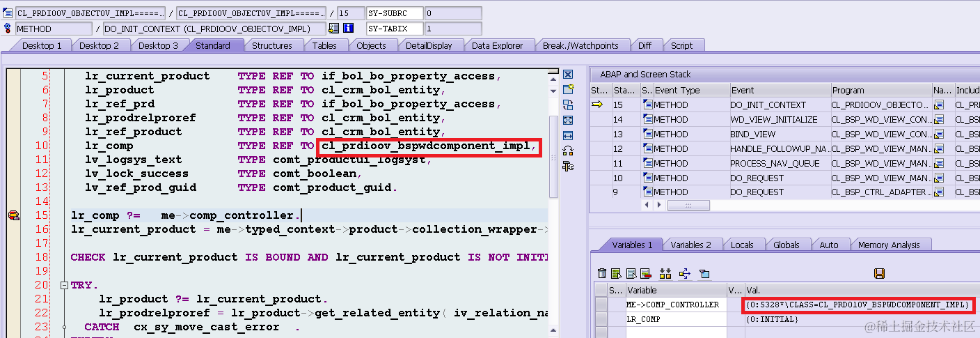Open the Globals tab
The image size is (980, 338).
(x=787, y=245)
